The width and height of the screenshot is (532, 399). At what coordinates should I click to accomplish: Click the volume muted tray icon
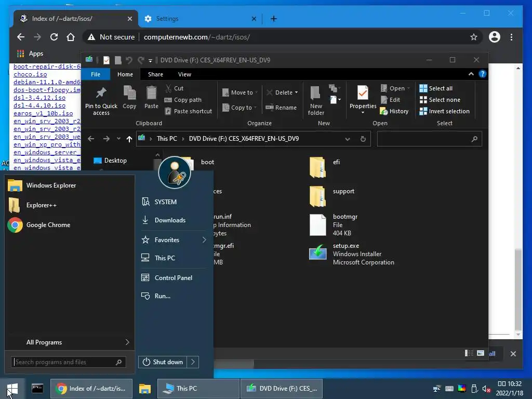pos(486,389)
